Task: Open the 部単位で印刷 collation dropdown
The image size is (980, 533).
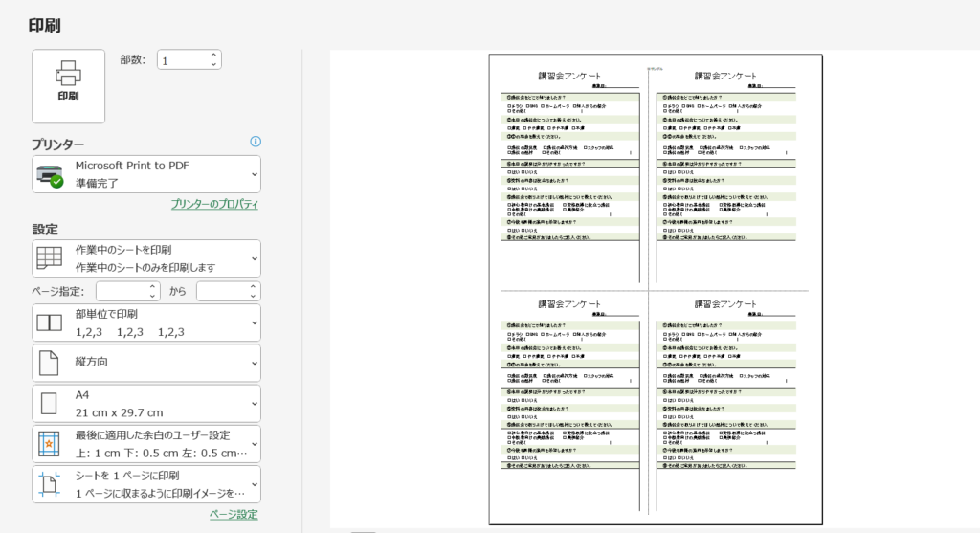Action: (146, 323)
